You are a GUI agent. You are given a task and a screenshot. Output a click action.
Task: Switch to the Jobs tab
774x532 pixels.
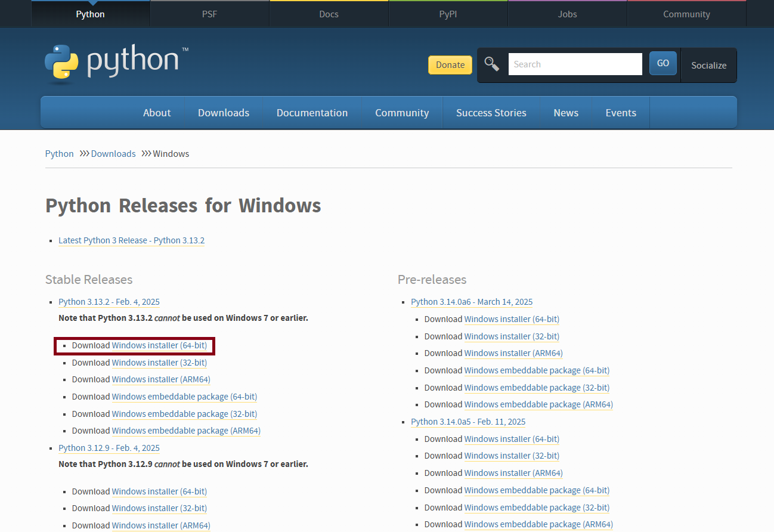click(x=566, y=14)
